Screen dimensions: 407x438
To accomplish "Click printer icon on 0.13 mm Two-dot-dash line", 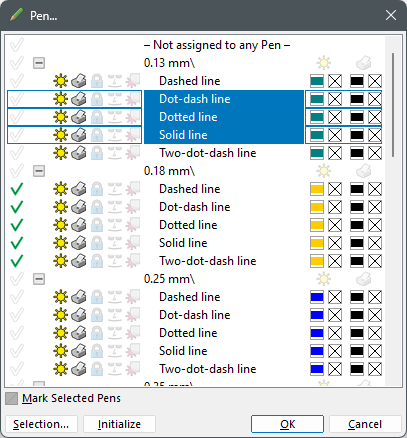I will coord(79,153).
